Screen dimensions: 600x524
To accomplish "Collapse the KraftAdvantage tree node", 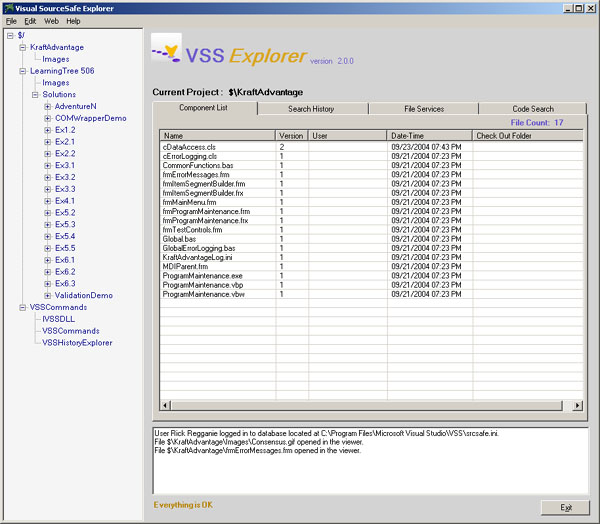I will (23, 47).
